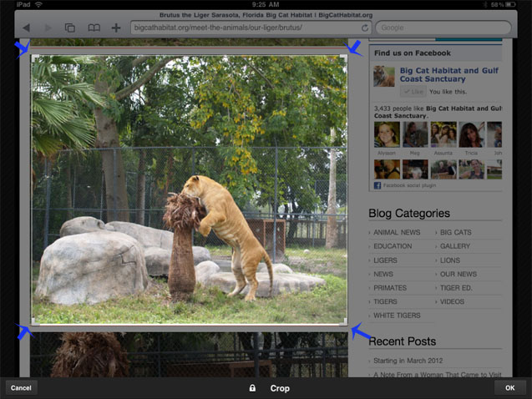Click the Facebook Like button
Screen dimensions: 532x399
coord(413,92)
